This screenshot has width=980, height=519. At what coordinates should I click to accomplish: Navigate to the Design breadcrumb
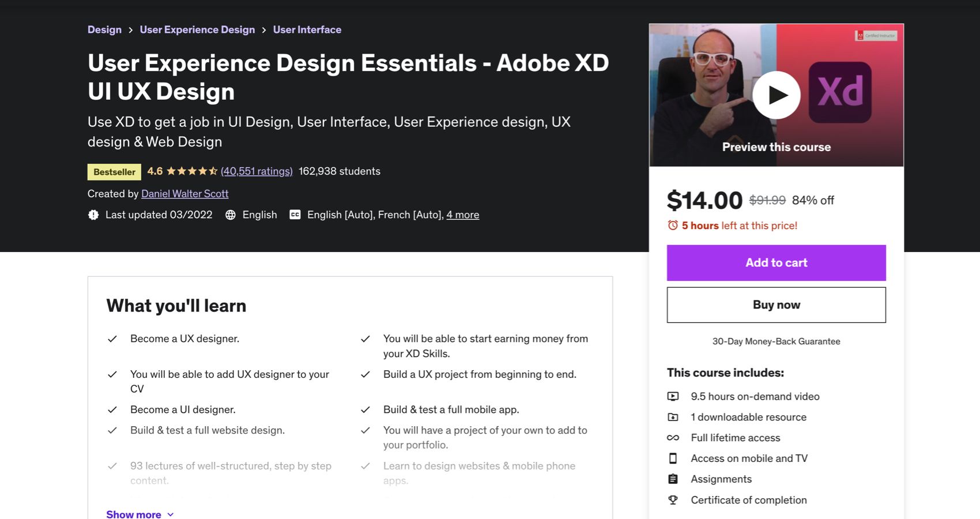(x=104, y=29)
